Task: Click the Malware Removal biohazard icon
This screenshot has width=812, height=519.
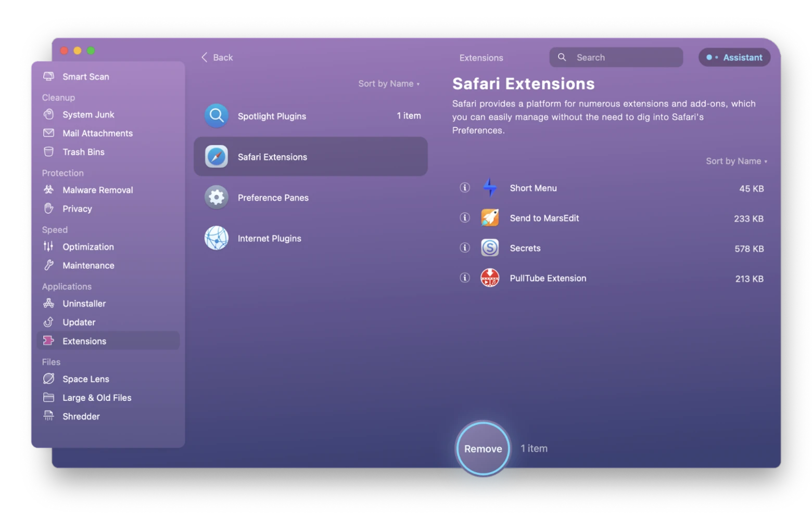Action: tap(48, 190)
